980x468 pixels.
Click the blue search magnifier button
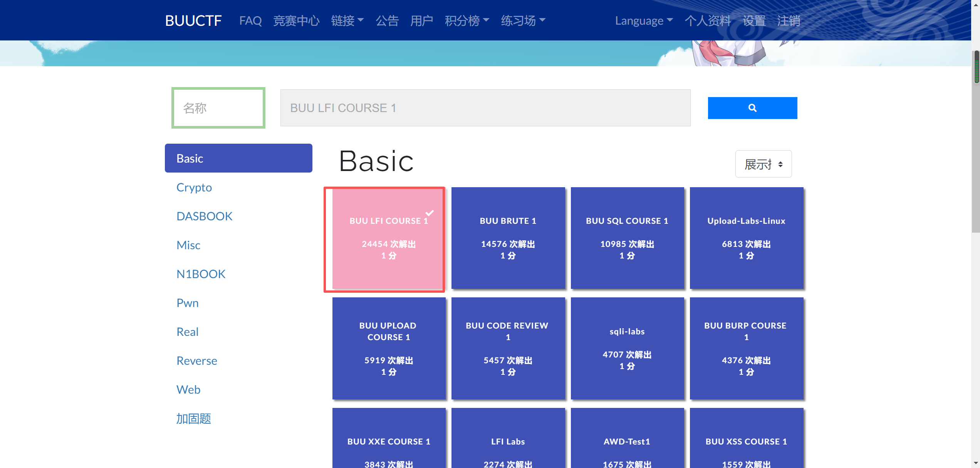tap(752, 108)
